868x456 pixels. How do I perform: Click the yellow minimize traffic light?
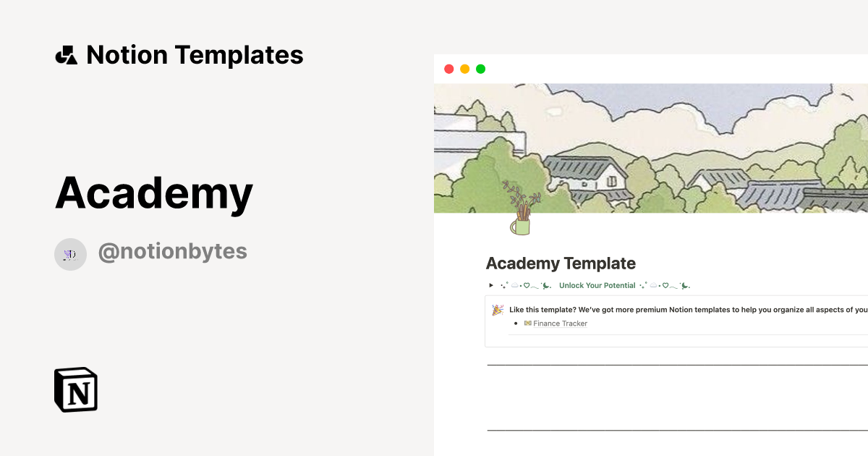464,68
